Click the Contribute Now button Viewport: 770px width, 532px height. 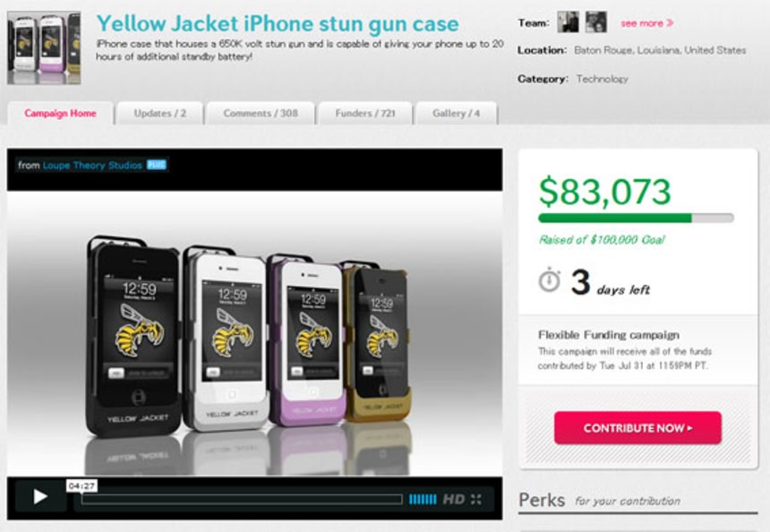(x=637, y=428)
